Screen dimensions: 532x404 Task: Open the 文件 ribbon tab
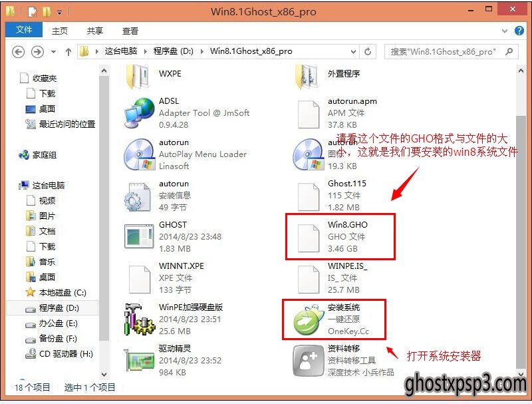(24, 30)
